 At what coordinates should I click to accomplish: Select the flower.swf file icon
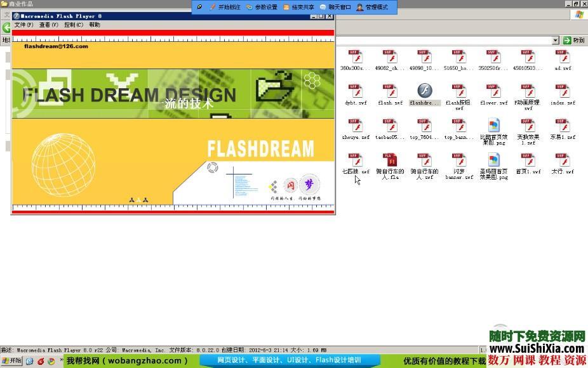click(x=493, y=91)
